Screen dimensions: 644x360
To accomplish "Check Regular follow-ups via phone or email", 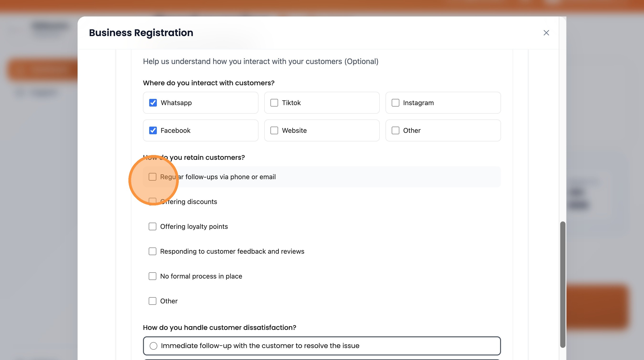I will tap(152, 177).
